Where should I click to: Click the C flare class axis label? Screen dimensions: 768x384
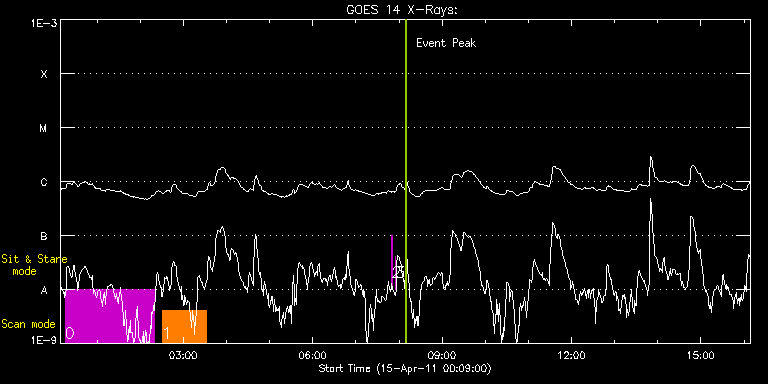click(44, 182)
